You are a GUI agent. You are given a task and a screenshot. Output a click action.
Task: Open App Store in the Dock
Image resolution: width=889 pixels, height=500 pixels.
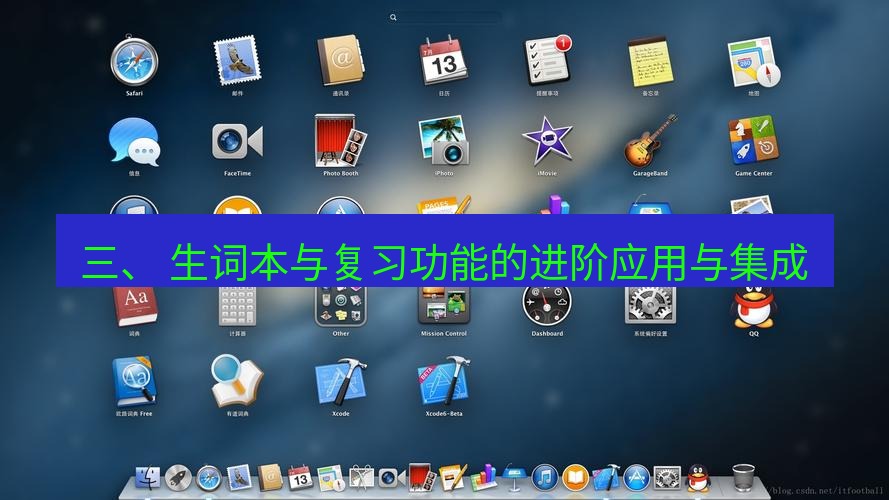coord(637,477)
